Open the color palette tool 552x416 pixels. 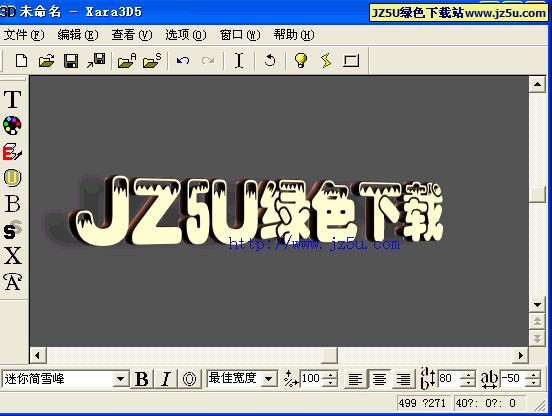click(12, 126)
